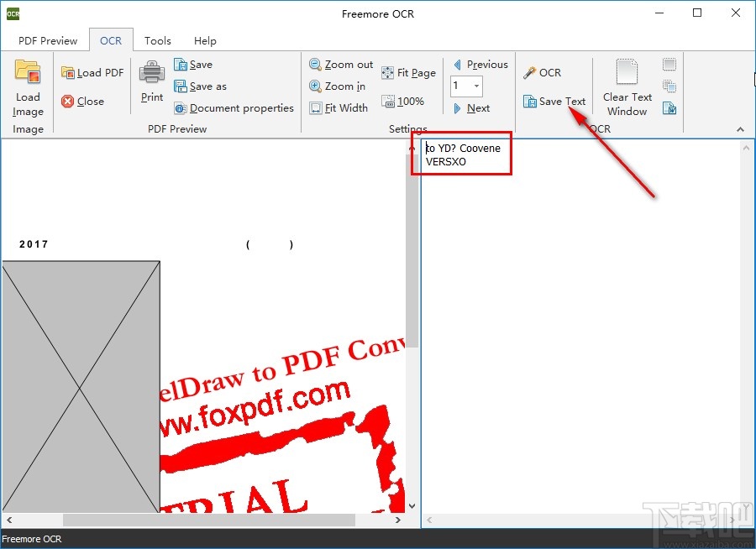Screen dimensions: 756x549
Task: Open the page number dropdown
Action: pos(476,86)
